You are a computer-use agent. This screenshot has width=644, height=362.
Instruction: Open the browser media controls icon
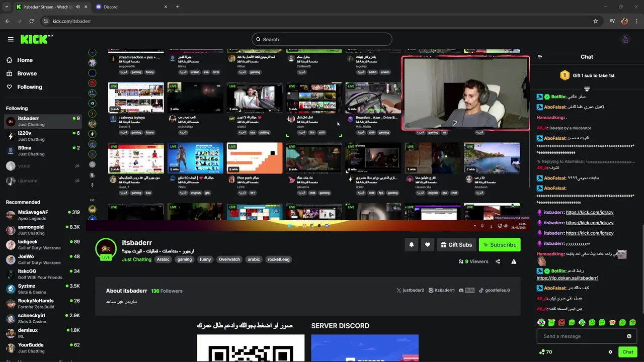(612, 21)
